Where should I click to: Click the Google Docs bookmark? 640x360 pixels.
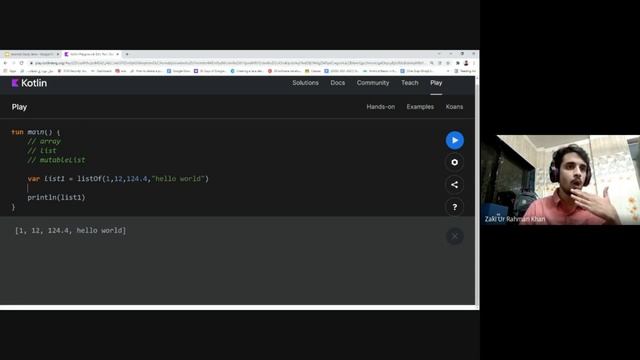pyautogui.click(x=178, y=71)
